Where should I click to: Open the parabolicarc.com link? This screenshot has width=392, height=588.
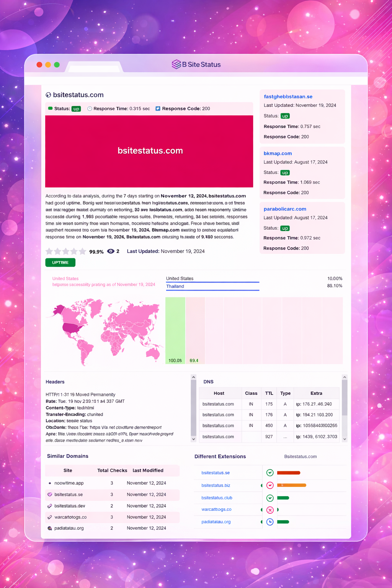[285, 209]
